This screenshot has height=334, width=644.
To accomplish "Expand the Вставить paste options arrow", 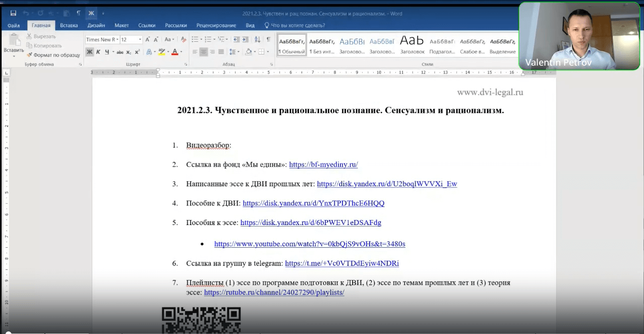I will click(x=14, y=56).
